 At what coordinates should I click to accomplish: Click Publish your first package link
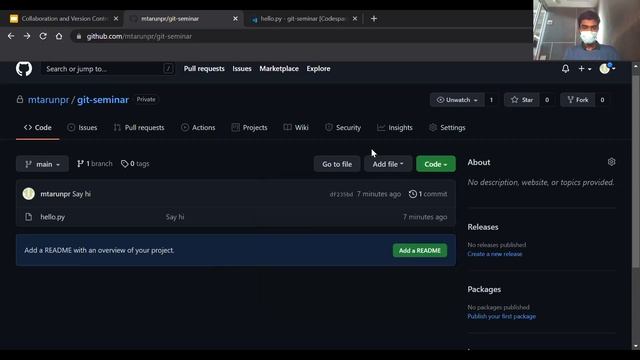pyautogui.click(x=502, y=316)
